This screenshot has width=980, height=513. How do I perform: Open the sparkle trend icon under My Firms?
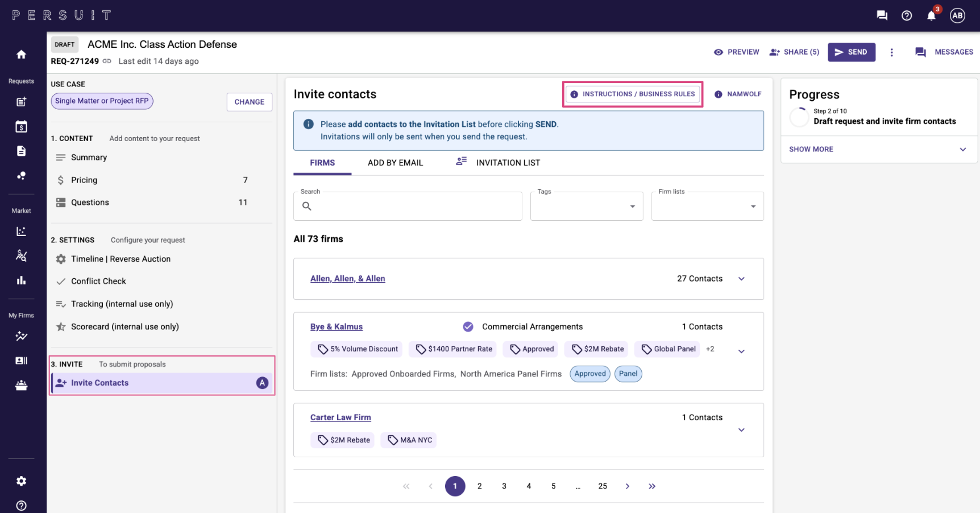pyautogui.click(x=21, y=336)
